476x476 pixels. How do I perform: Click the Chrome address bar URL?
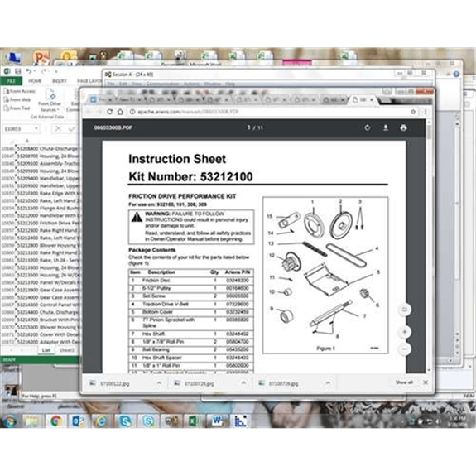188,112
